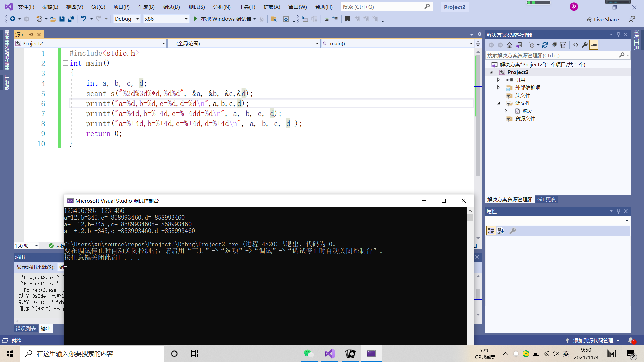Expand the 引用 references tree node
644x362 pixels.
point(498,80)
